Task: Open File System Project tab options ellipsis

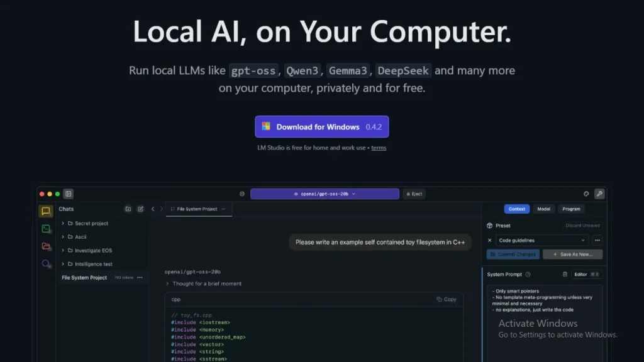Action: (223, 209)
